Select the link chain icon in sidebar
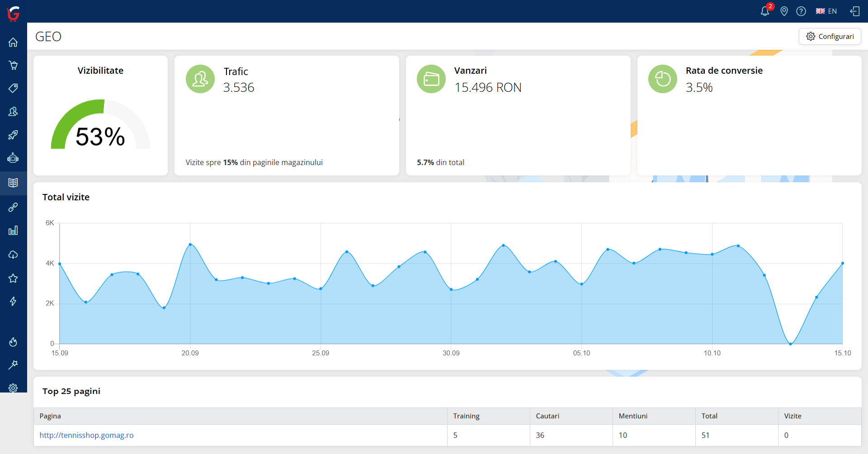This screenshot has width=868, height=454. [13, 207]
